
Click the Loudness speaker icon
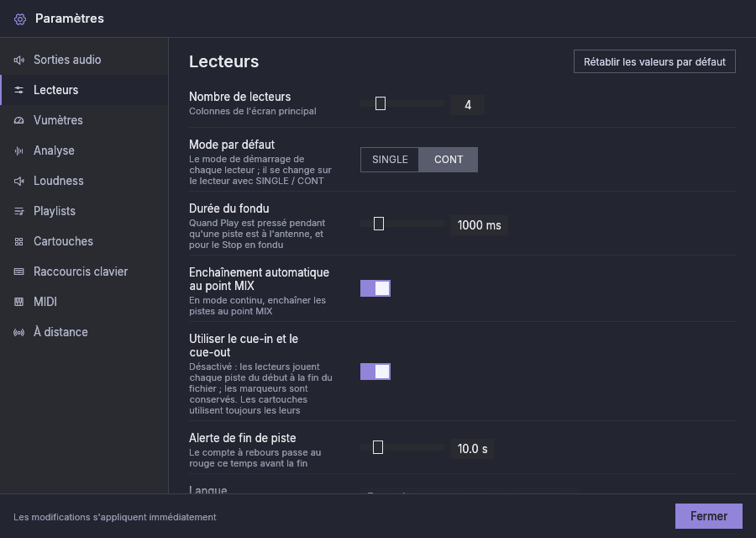[18, 181]
